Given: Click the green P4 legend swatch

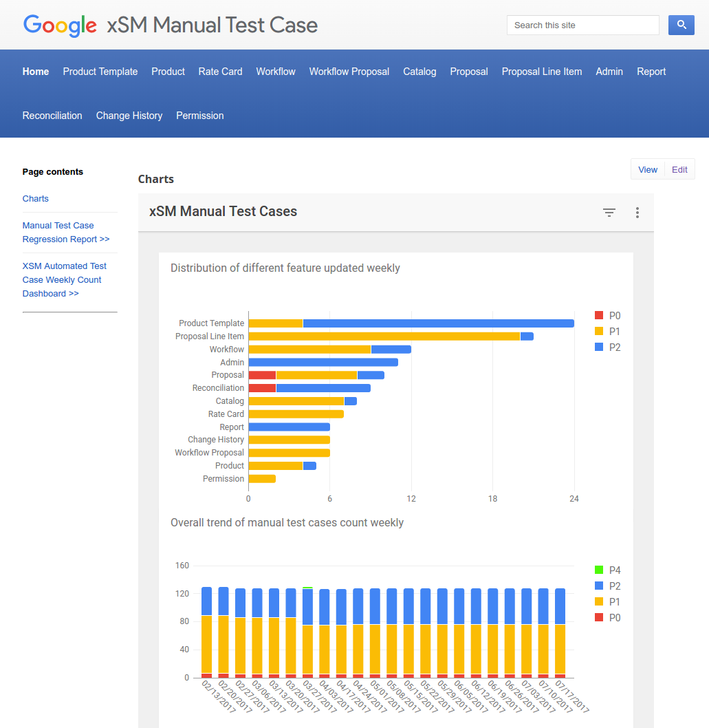Looking at the screenshot, I should (x=599, y=570).
